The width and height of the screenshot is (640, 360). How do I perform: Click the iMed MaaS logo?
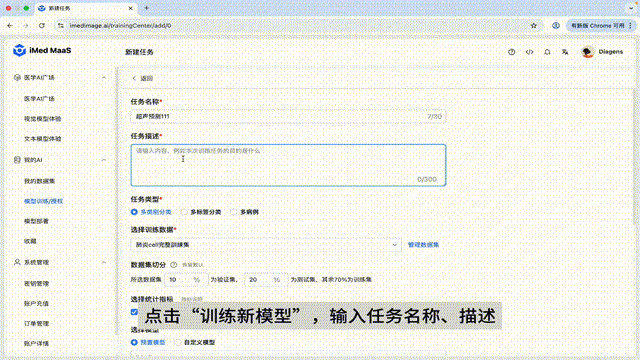pos(42,50)
